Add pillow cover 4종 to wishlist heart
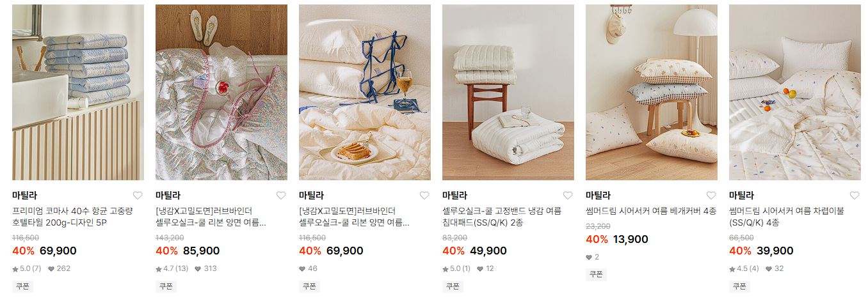Viewport: 868px width, 303px height. 711,196
